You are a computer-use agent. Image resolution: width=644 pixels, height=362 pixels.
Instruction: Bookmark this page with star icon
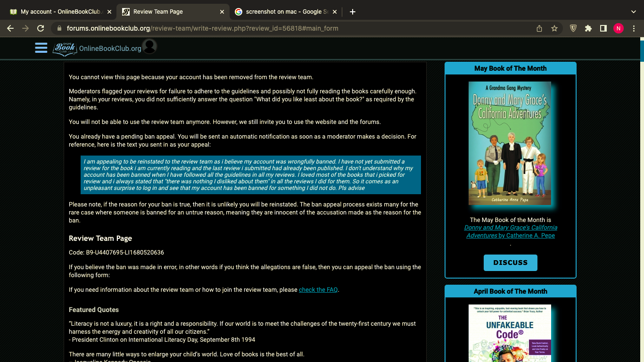[x=554, y=28]
